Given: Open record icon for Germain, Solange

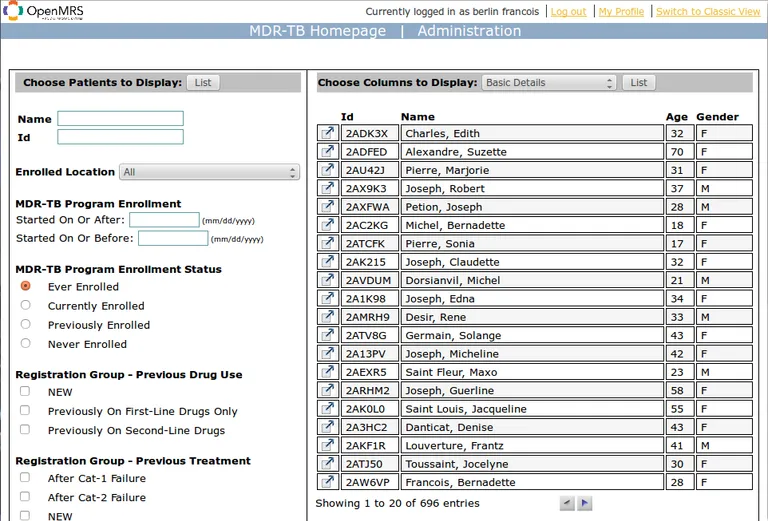Looking at the screenshot, I should coord(327,336).
